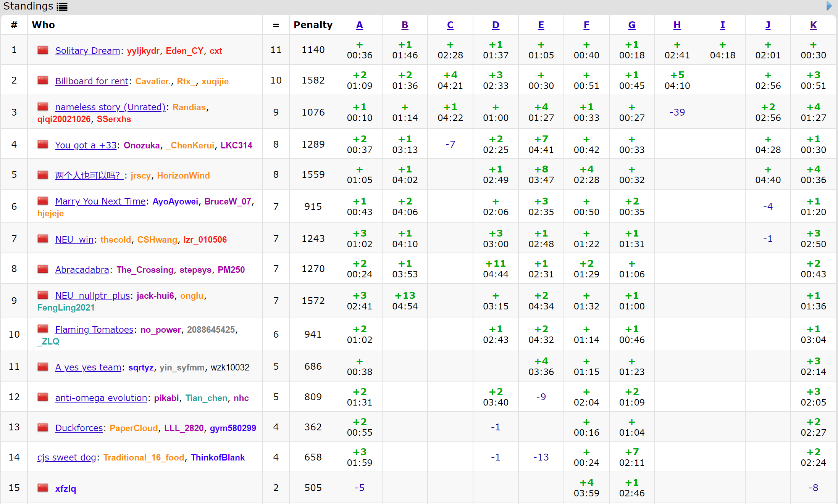Open problem E column header
Viewport: 838px width, 504px height.
541,25
